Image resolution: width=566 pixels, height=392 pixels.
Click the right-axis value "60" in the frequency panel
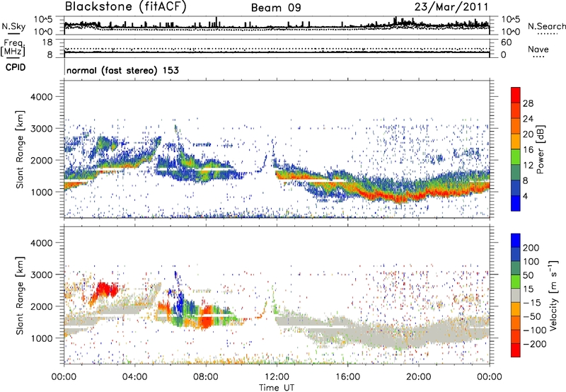point(507,42)
